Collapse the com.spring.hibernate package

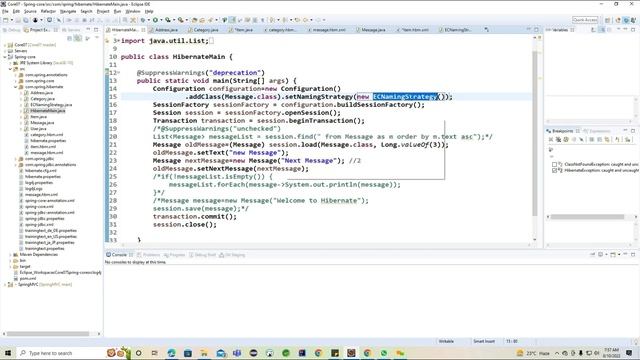16,87
